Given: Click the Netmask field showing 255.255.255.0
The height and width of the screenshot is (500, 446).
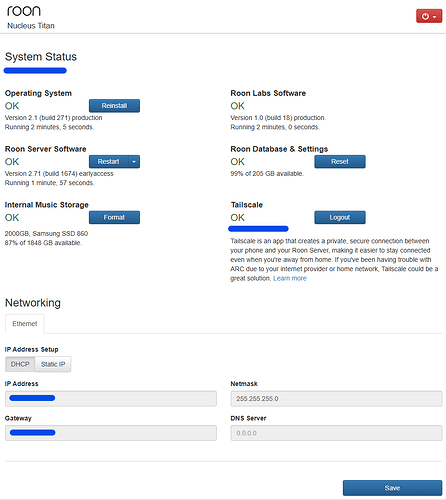Looking at the screenshot, I should point(336,399).
